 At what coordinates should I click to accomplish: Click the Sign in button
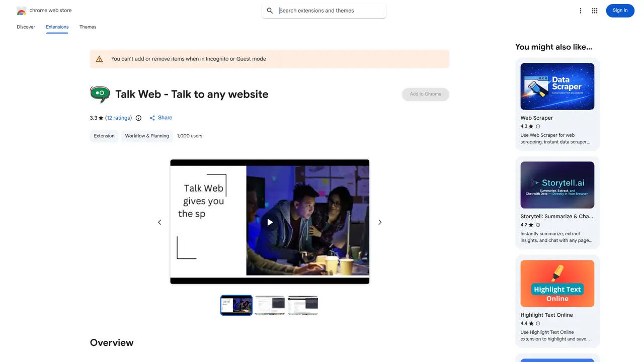620,11
